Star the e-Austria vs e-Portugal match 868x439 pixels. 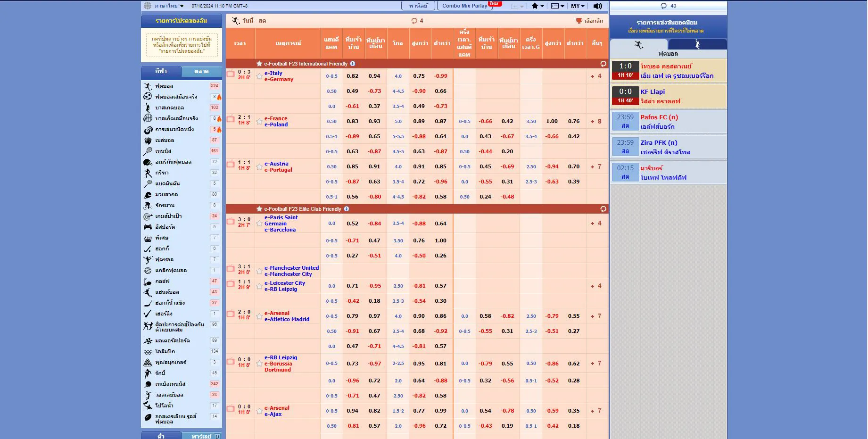(259, 166)
